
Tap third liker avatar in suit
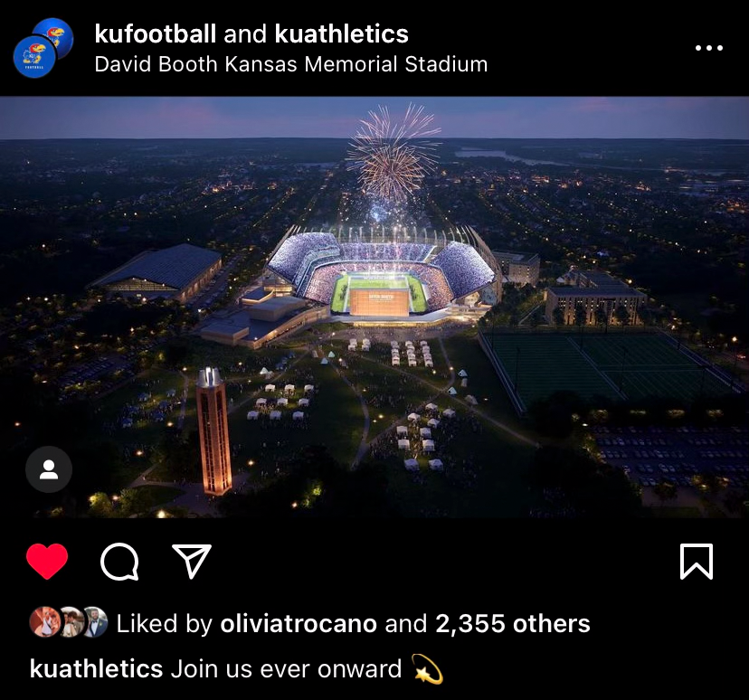[x=97, y=622]
